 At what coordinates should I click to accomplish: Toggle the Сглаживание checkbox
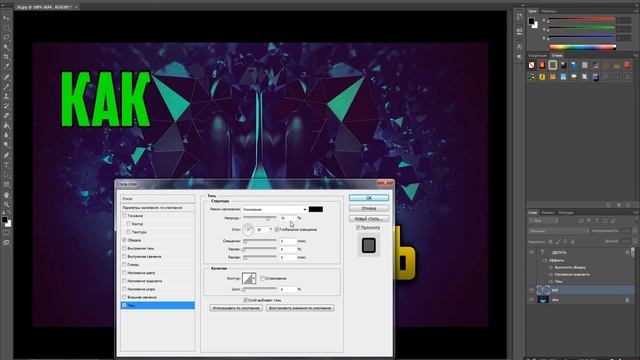tap(262, 278)
